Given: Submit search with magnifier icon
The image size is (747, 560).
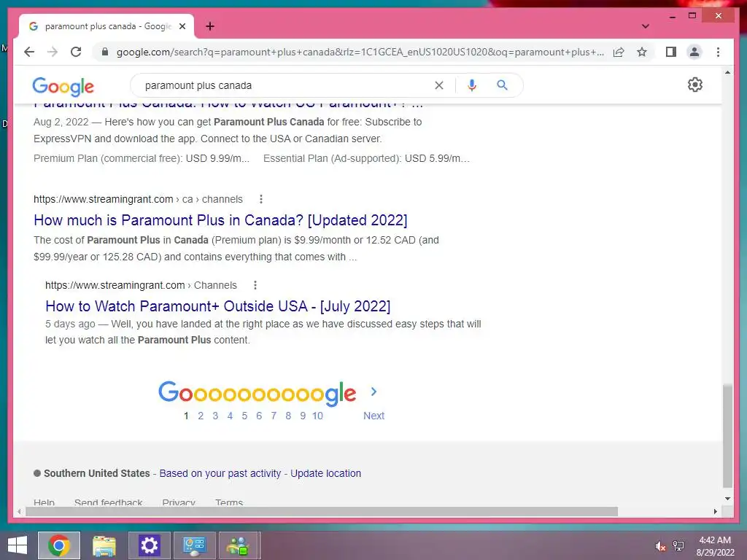Looking at the screenshot, I should [x=502, y=85].
